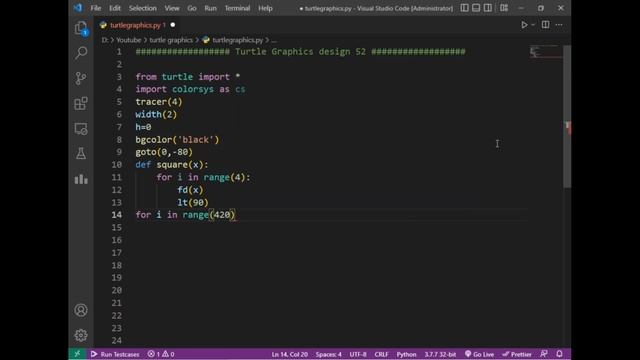Click the D: breadcrumb segment
Viewport: 640px width, 360px height.
pos(105,40)
